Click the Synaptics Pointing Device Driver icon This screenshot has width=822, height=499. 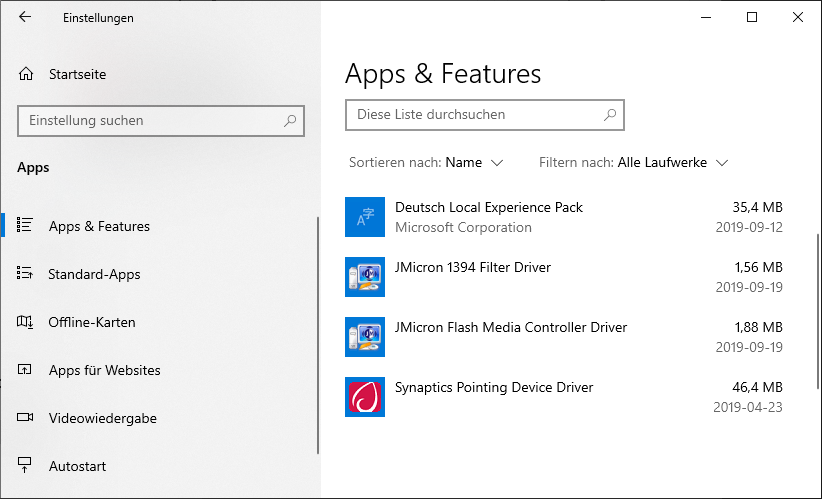pos(365,397)
